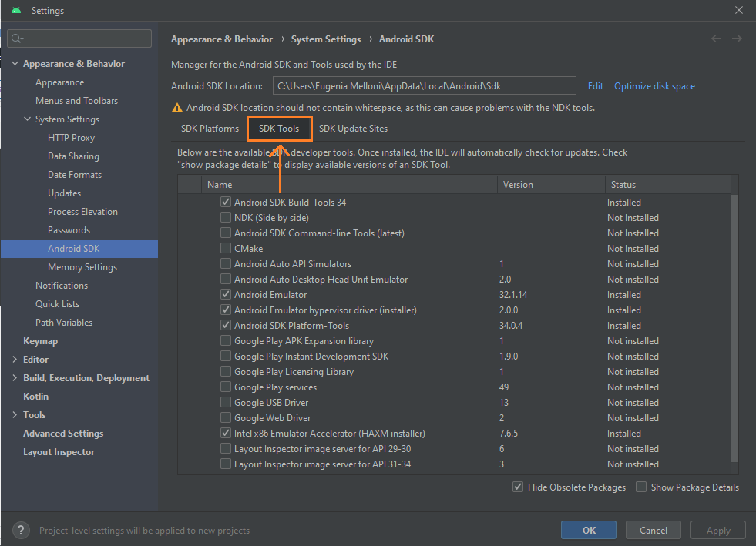Image resolution: width=756 pixels, height=546 pixels.
Task: Select the SDK Tools tab
Action: (279, 129)
